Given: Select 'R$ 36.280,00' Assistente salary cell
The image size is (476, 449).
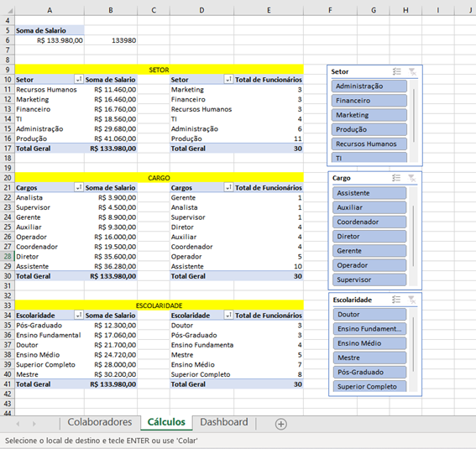Looking at the screenshot, I should (x=111, y=266).
